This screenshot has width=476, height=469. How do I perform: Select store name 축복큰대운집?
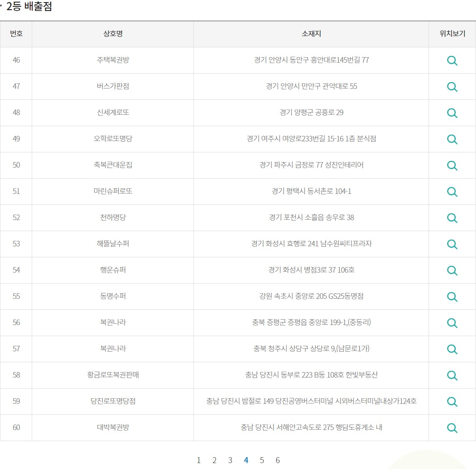113,165
